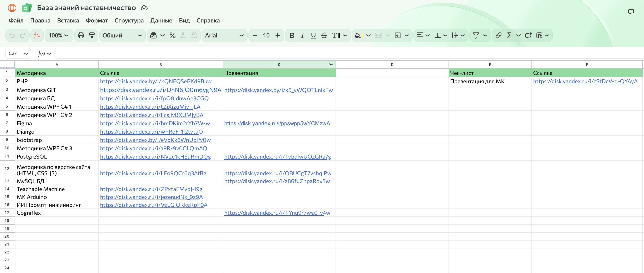Decrease decimal places
Screen dimensions: 644x273
pyautogui.click(x=183, y=35)
